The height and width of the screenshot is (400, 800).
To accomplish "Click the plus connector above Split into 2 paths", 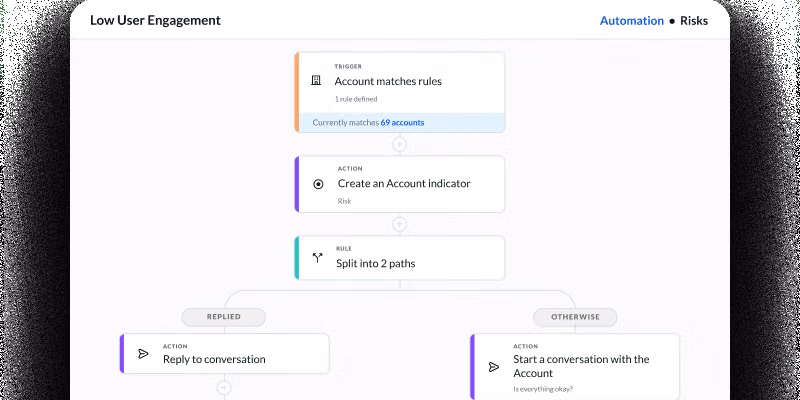I will pyautogui.click(x=400, y=224).
